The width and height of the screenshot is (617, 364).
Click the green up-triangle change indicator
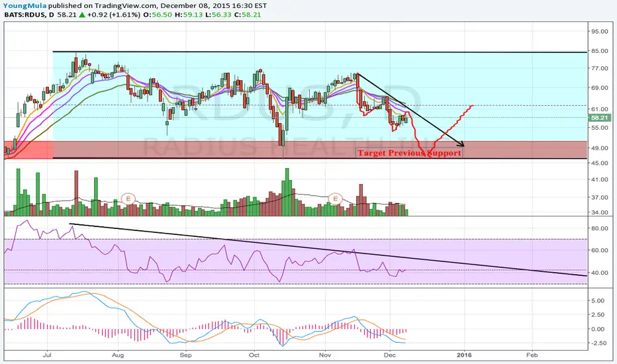[x=82, y=15]
